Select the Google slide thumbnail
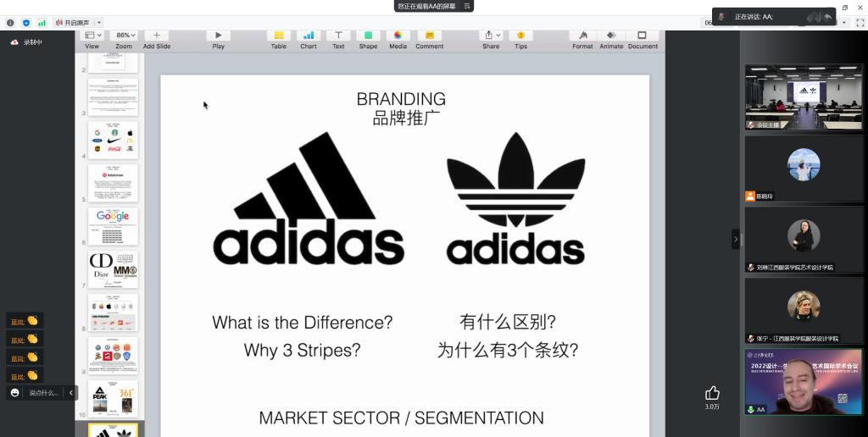Screen dimensions: 868x437 (x=113, y=226)
